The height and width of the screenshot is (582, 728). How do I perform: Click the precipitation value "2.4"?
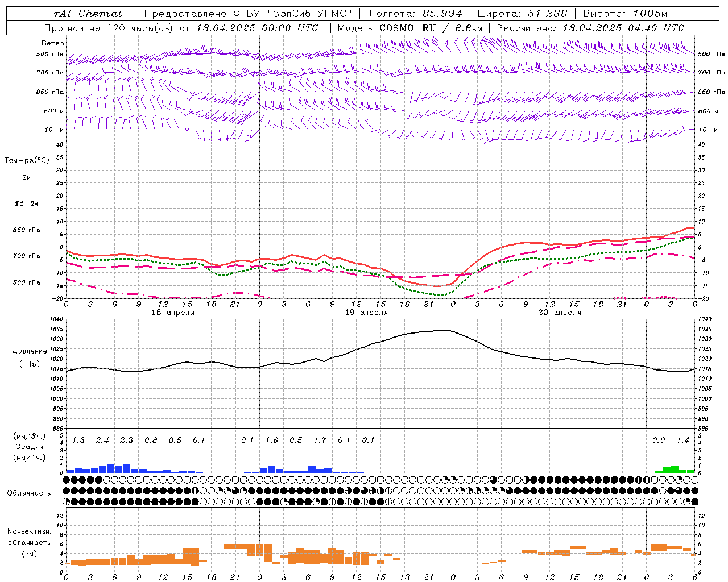click(x=102, y=440)
